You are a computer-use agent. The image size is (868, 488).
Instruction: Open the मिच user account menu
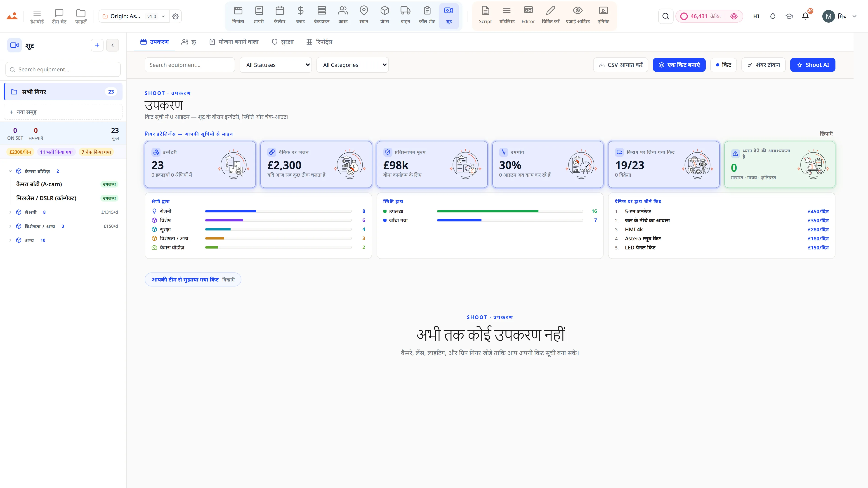click(839, 16)
